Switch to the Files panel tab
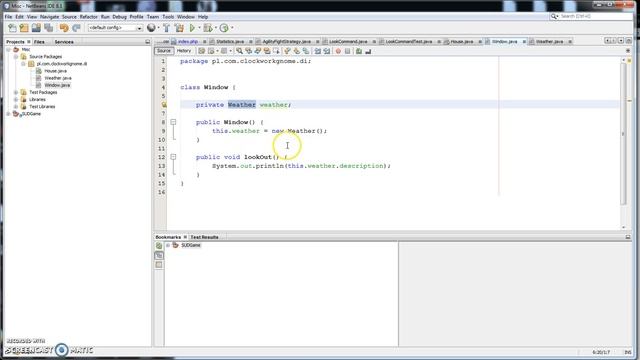The height and width of the screenshot is (360, 640). [x=39, y=42]
